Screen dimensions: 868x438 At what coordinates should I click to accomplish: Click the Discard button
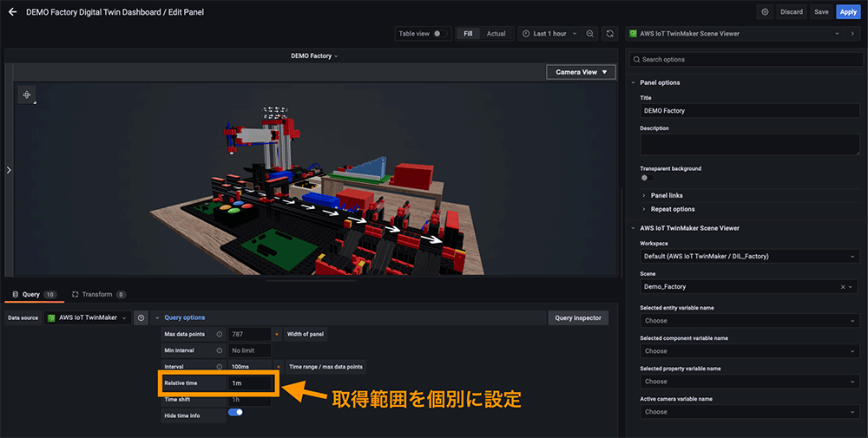(791, 11)
